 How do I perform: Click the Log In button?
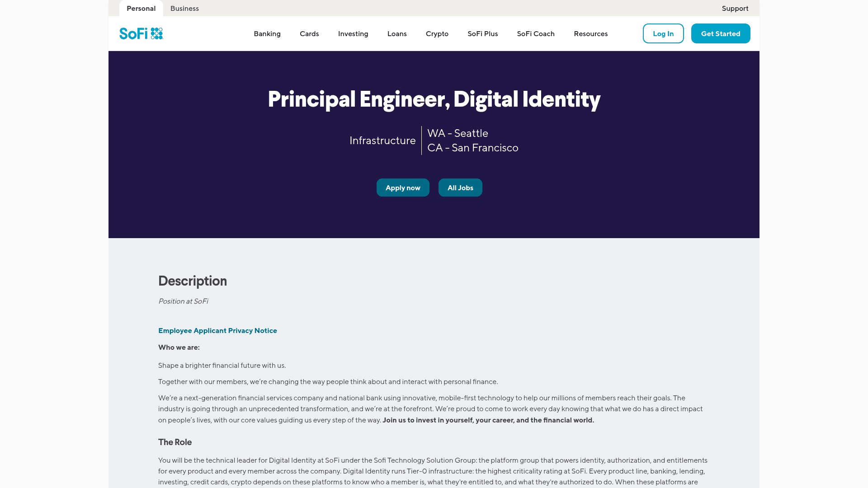pyautogui.click(x=663, y=33)
